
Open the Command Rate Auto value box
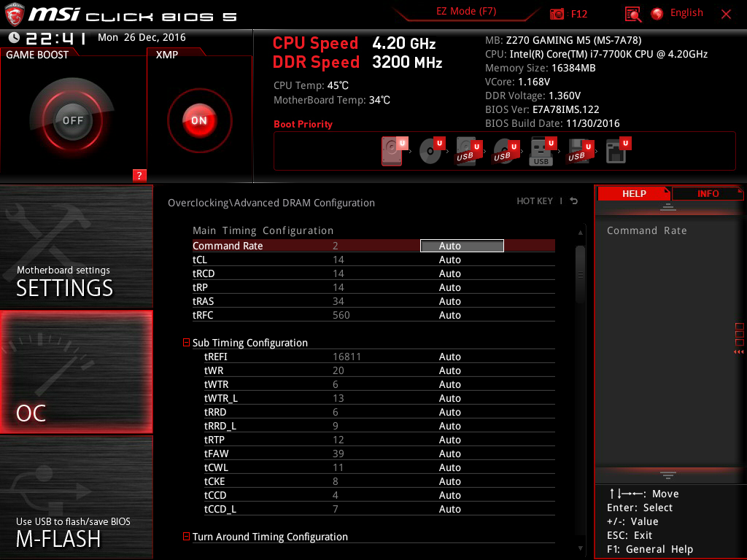click(x=462, y=246)
